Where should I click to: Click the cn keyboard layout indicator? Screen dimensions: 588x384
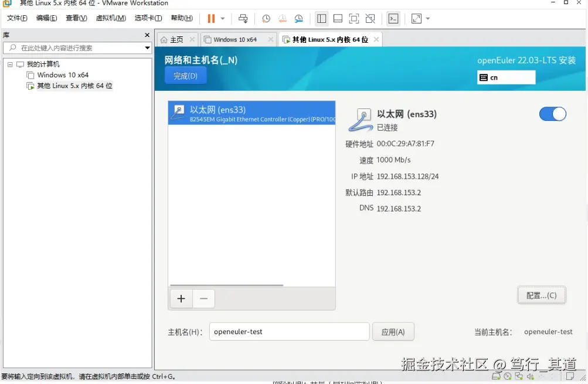[506, 77]
